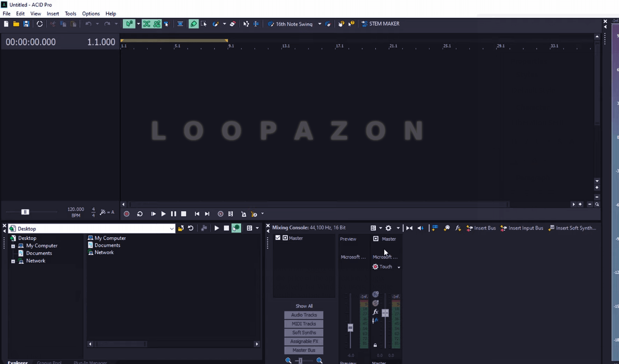The image size is (619, 364).
Task: Toggle the Audio Tracks view button
Action: (x=304, y=315)
